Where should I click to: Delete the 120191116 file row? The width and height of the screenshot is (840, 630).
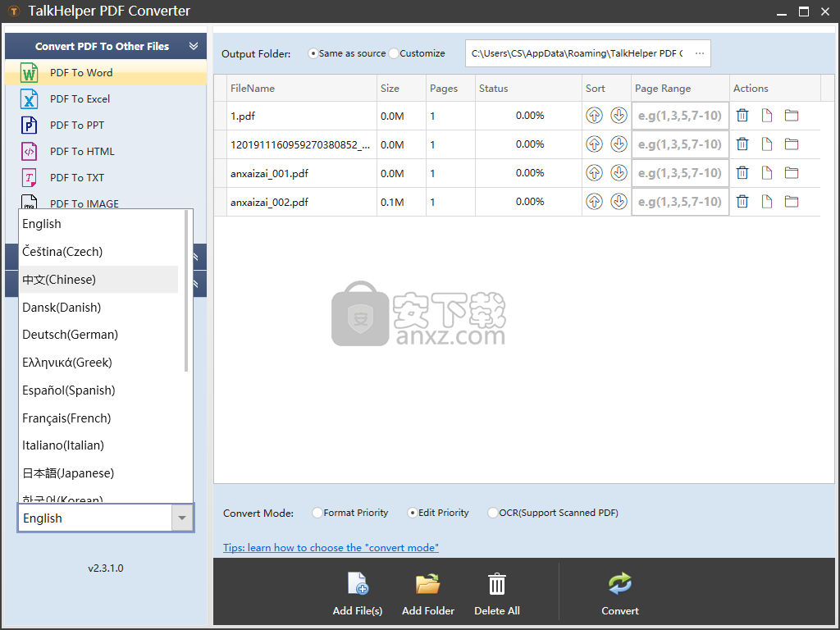click(x=742, y=144)
